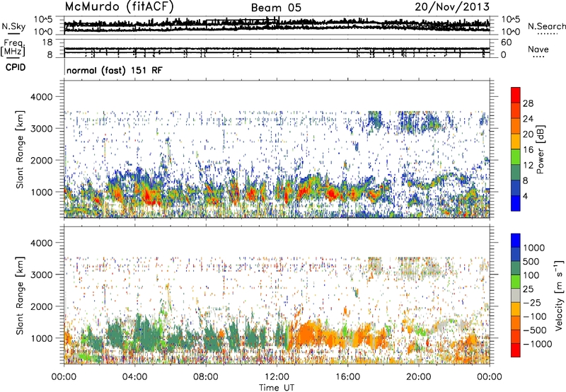Click the CPID label
Screen dimensions: 566x392
(x=16, y=67)
